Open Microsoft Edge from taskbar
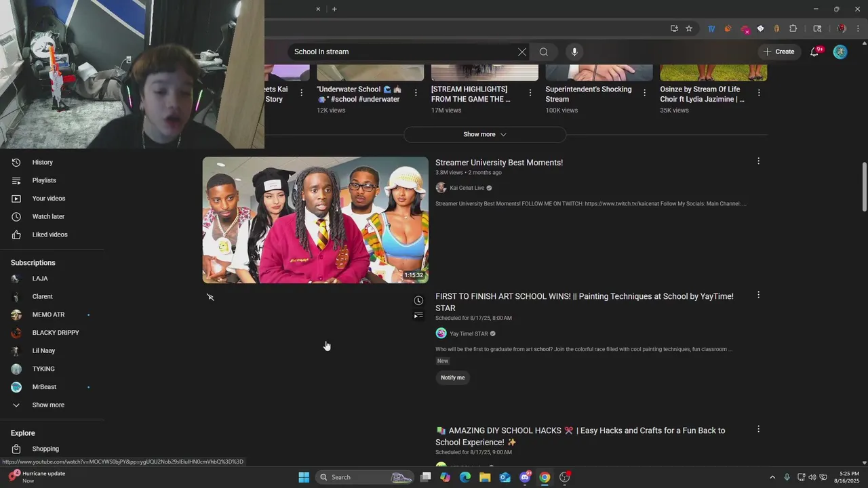The width and height of the screenshot is (868, 488). pos(465,477)
